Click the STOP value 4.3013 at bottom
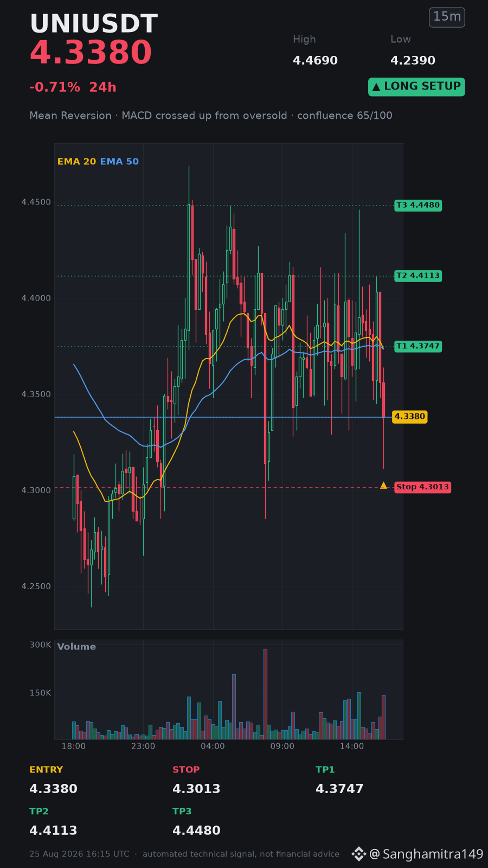 (x=196, y=789)
